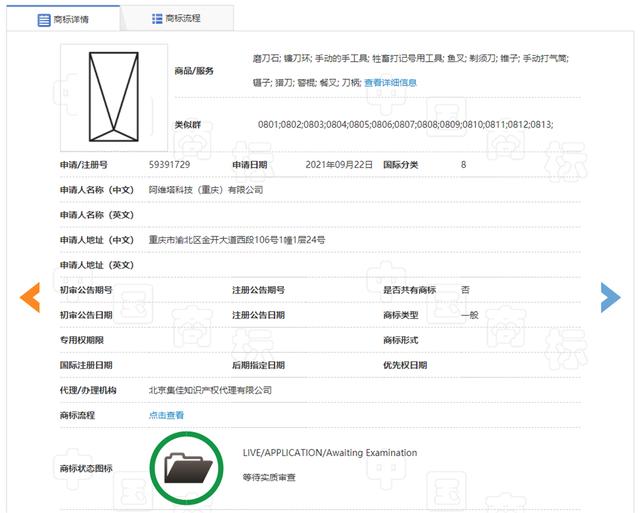This screenshot has height=513, width=640.
Task: Click agency name 北京集佳知识产权代理有限公司
Action: (x=210, y=390)
